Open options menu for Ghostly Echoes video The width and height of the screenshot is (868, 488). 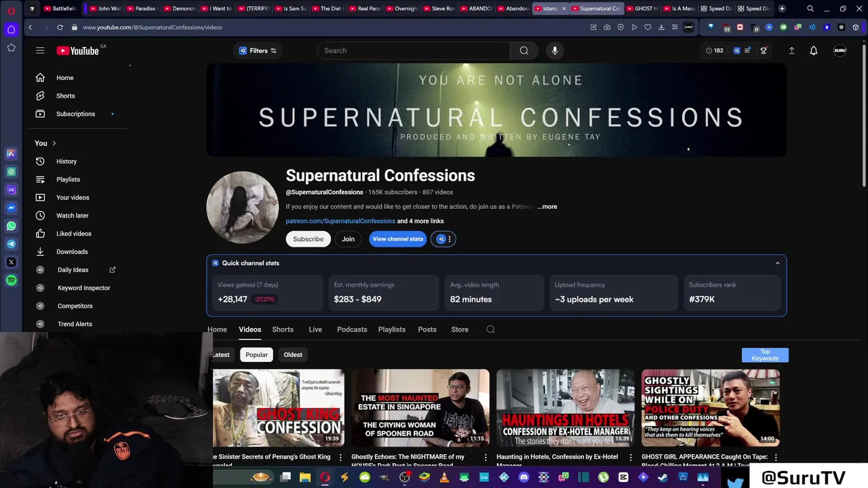pos(486,457)
